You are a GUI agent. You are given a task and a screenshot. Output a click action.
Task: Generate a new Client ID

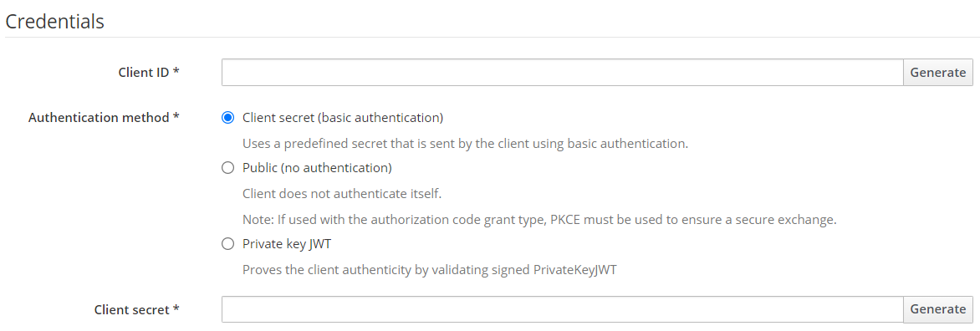coord(937,73)
